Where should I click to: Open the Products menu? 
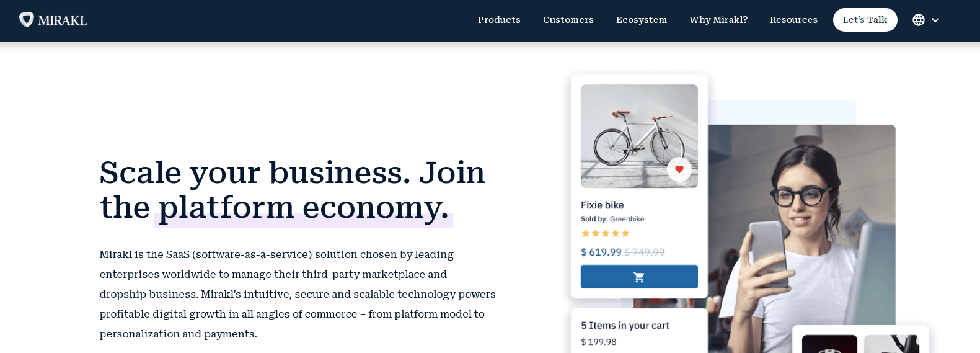(x=499, y=20)
